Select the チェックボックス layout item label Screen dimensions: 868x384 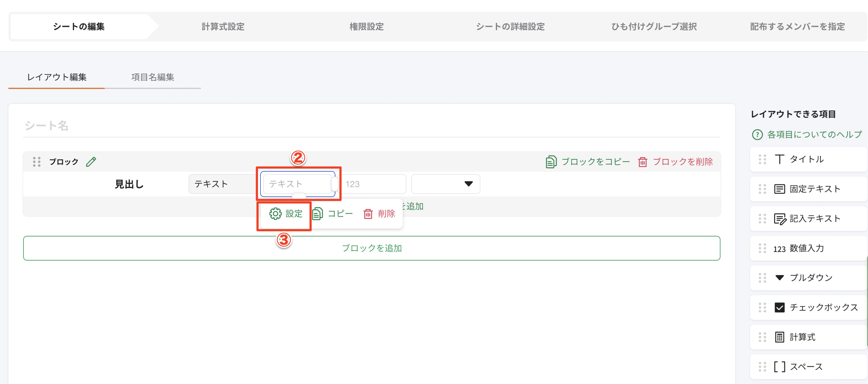click(824, 307)
